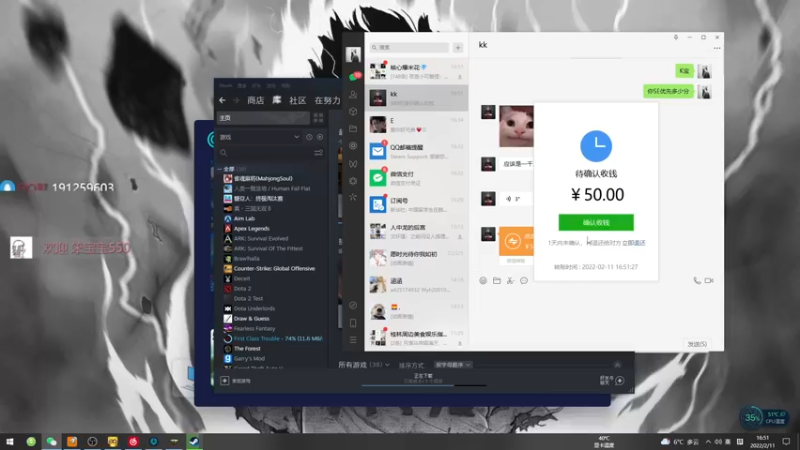Screen dimensions: 800x450
Task: Click the green confirm receipt button
Action: coord(596,222)
